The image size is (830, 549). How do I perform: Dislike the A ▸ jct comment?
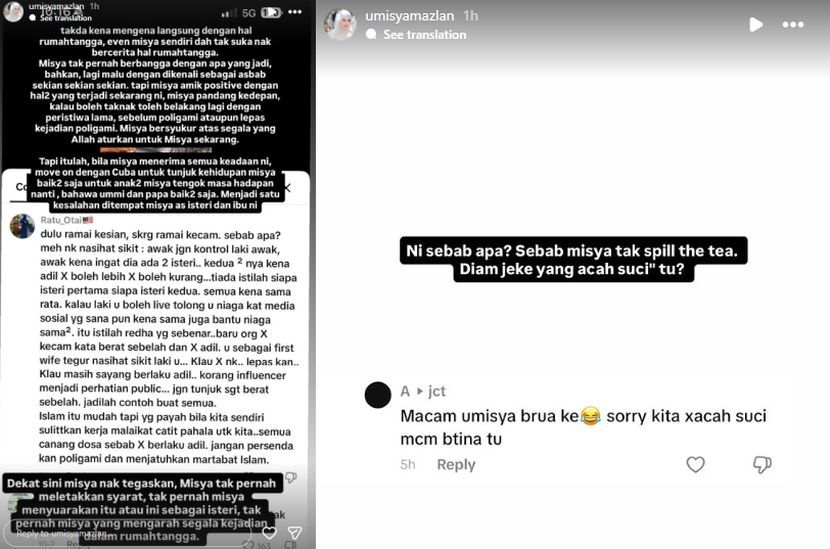762,464
